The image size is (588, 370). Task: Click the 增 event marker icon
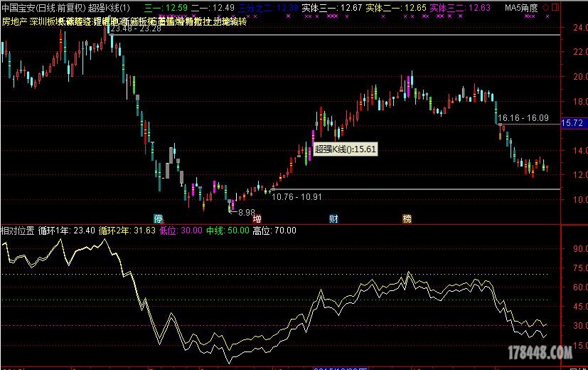pyautogui.click(x=256, y=218)
